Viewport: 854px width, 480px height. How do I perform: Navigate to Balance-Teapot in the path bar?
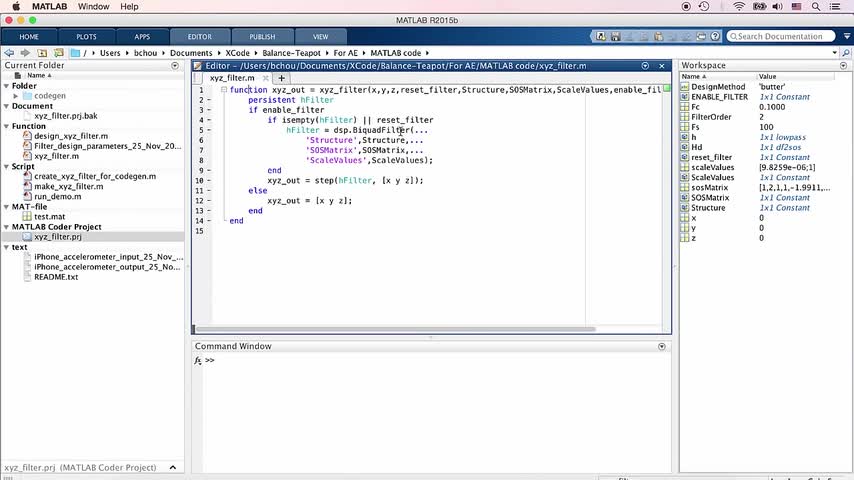[291, 53]
